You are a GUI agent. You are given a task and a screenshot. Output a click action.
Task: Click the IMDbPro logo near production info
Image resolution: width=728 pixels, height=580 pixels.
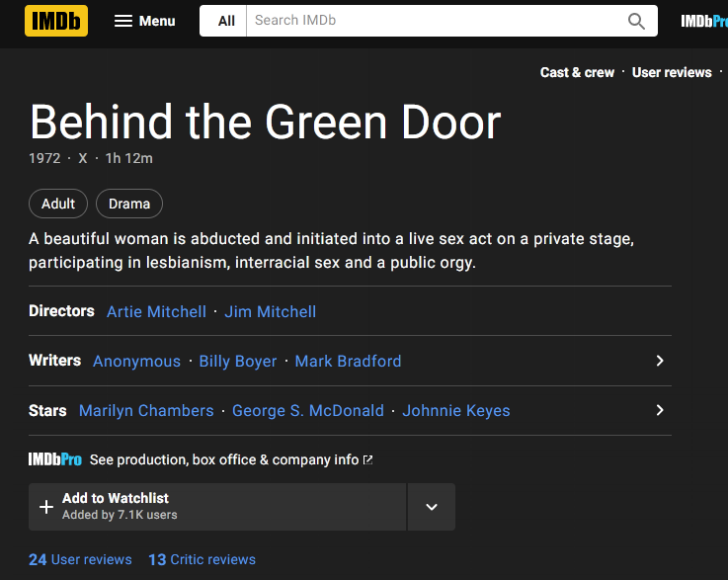[54, 459]
